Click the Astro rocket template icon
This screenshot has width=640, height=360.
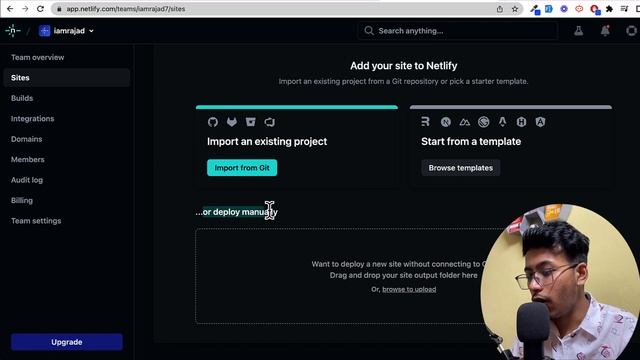pyautogui.click(x=502, y=122)
